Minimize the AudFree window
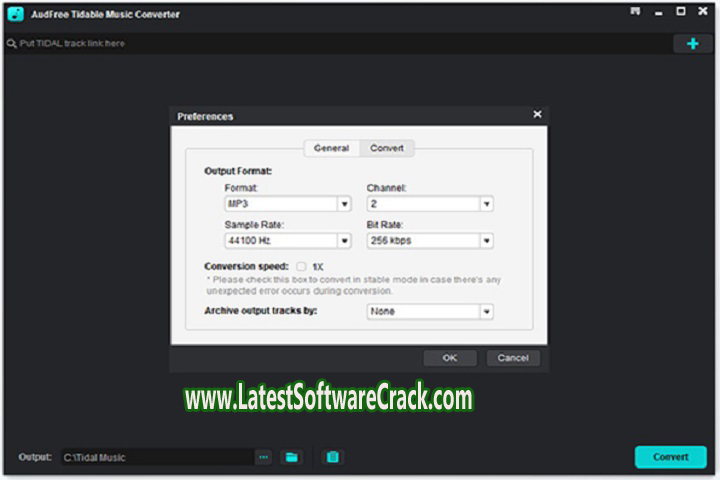The height and width of the screenshot is (480, 720). pos(658,12)
